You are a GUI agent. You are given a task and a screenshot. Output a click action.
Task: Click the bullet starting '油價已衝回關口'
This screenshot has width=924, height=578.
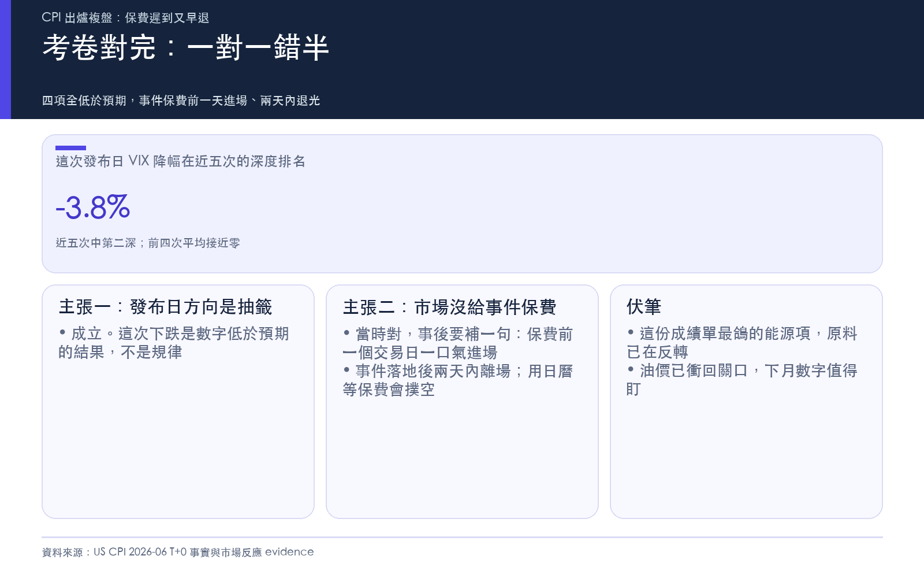click(742, 380)
